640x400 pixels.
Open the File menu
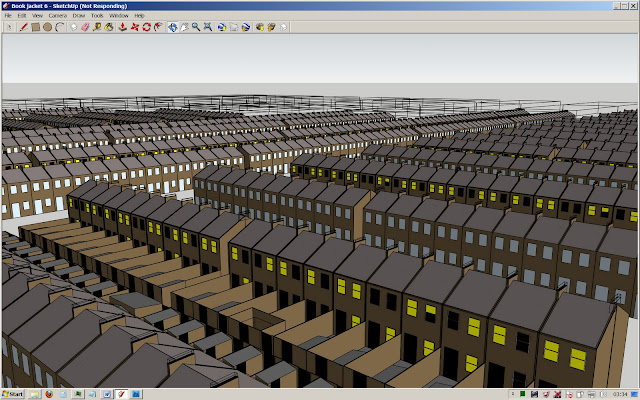(8, 16)
